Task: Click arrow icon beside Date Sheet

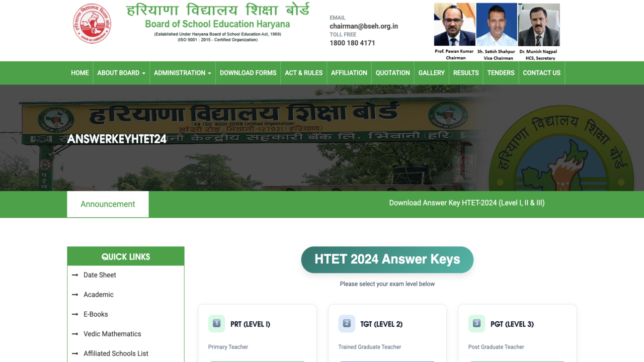Action: pyautogui.click(x=75, y=275)
